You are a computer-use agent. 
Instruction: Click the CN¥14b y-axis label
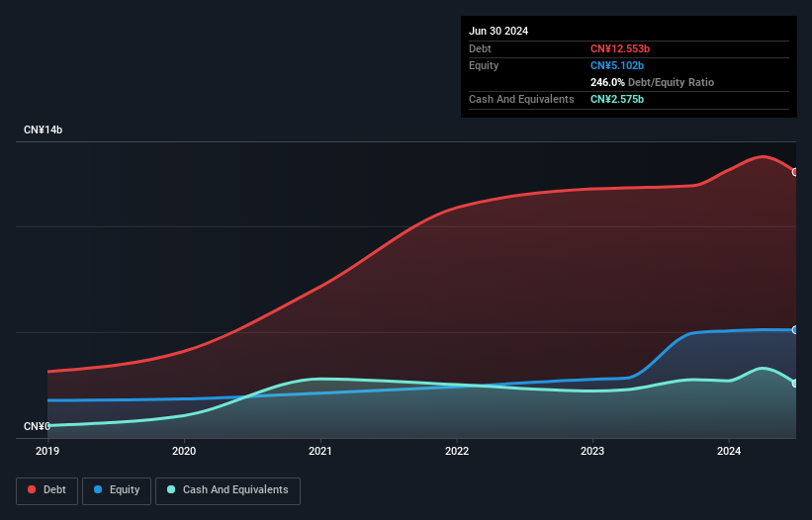(43, 130)
